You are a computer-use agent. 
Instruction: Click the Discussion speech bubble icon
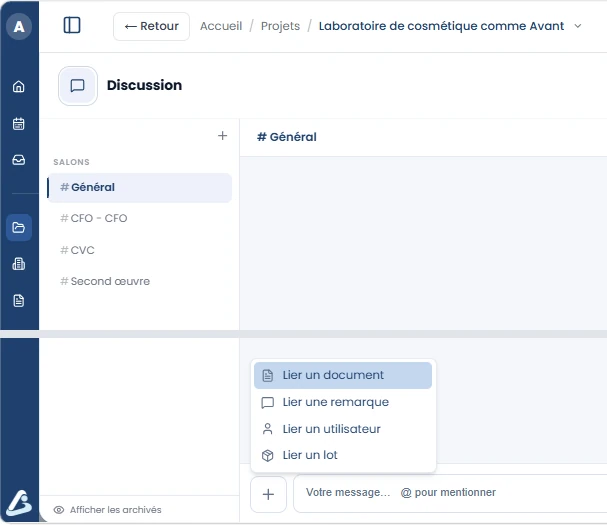pyautogui.click(x=78, y=86)
